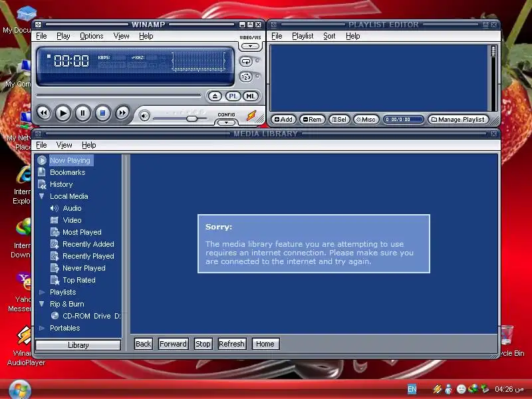This screenshot has height=399, width=532.
Task: Open Playlist Editor File menu
Action: click(277, 36)
